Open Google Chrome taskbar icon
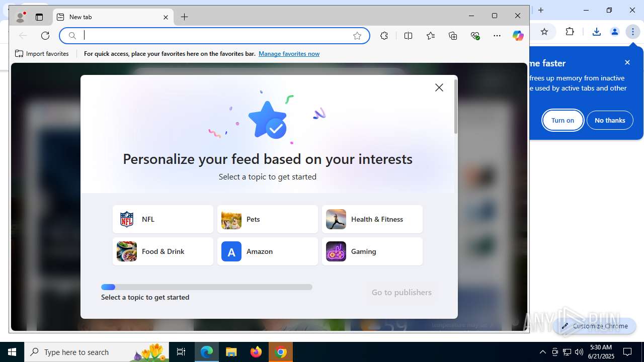Viewport: 644px width, 362px height. [281, 352]
